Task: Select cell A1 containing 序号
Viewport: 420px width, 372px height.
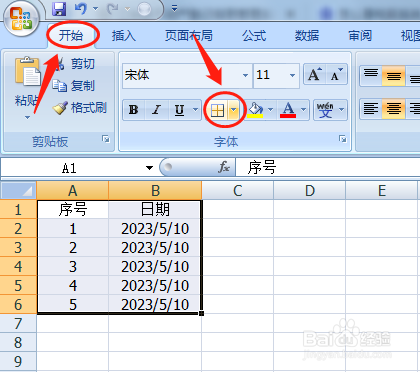Action: click(x=73, y=210)
